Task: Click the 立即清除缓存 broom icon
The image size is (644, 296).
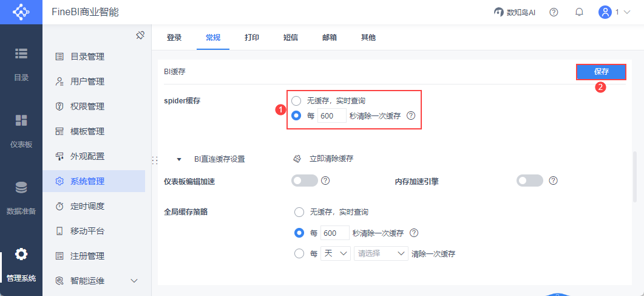Action: [x=297, y=159]
